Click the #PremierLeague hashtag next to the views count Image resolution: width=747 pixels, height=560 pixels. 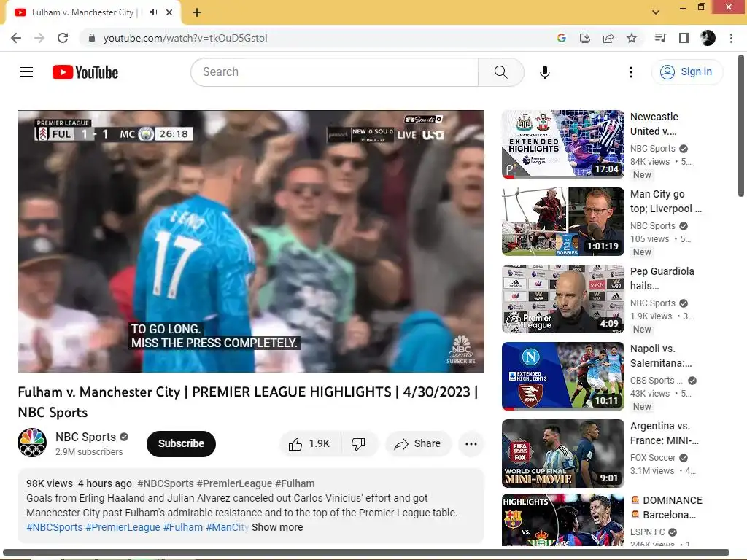tap(234, 484)
